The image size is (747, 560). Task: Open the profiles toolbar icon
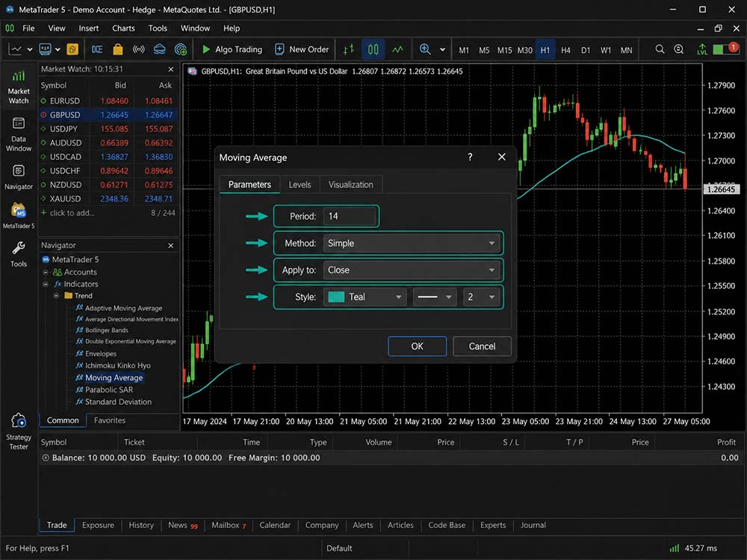46,49
